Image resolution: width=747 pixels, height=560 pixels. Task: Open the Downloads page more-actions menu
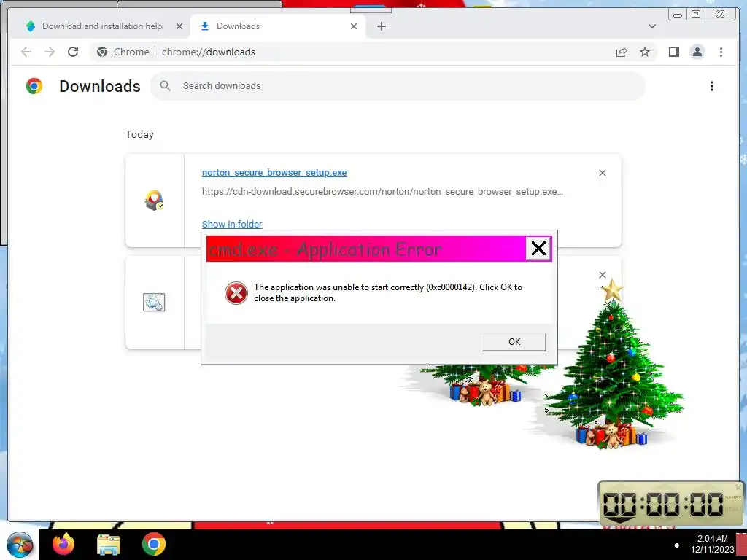(712, 86)
